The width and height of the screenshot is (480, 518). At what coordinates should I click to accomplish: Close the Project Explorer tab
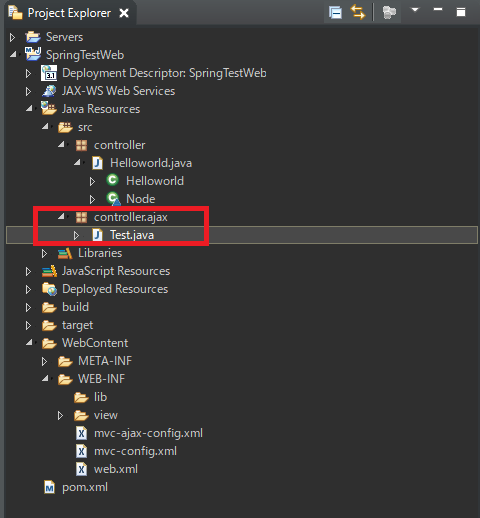(124, 13)
